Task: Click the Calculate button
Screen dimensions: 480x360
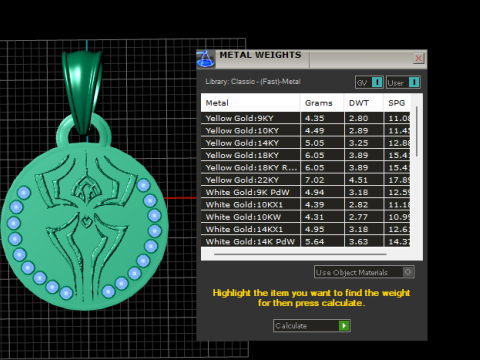Action: point(311,326)
